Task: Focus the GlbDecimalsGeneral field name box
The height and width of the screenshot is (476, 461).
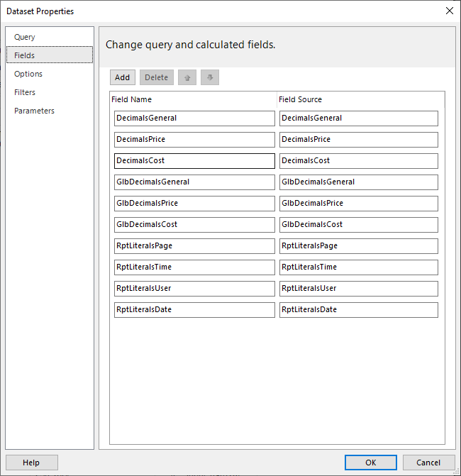Action: pyautogui.click(x=194, y=182)
